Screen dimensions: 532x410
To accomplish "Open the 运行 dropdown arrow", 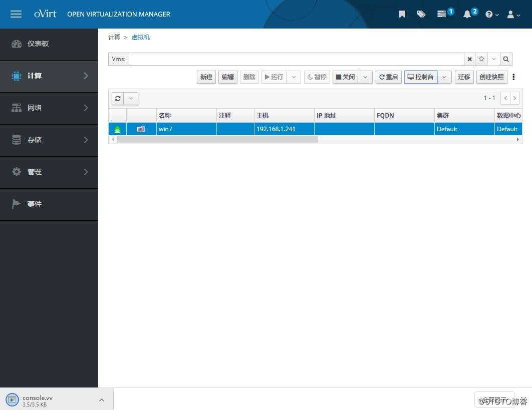I will point(294,77).
